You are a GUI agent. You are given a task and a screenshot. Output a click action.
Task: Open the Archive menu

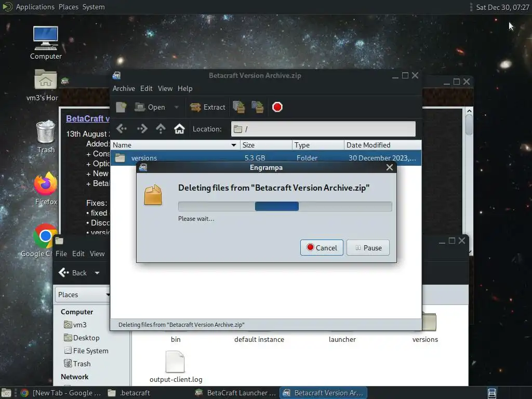coord(124,88)
